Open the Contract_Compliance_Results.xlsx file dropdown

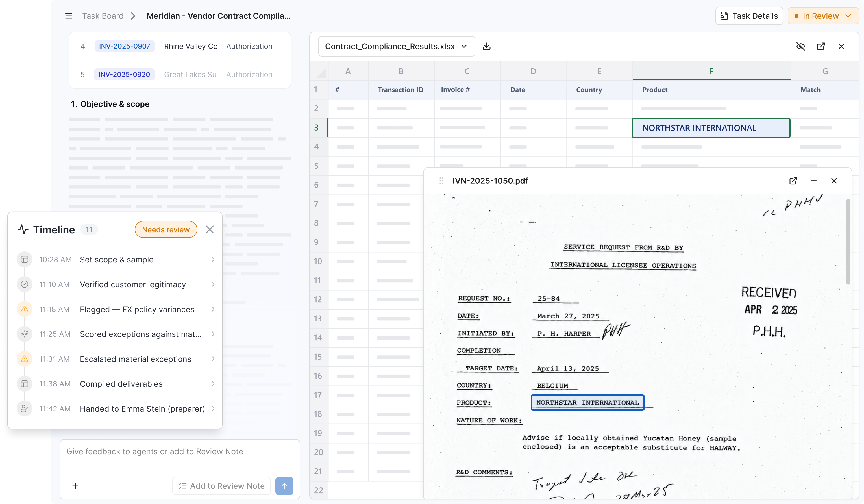coord(396,46)
